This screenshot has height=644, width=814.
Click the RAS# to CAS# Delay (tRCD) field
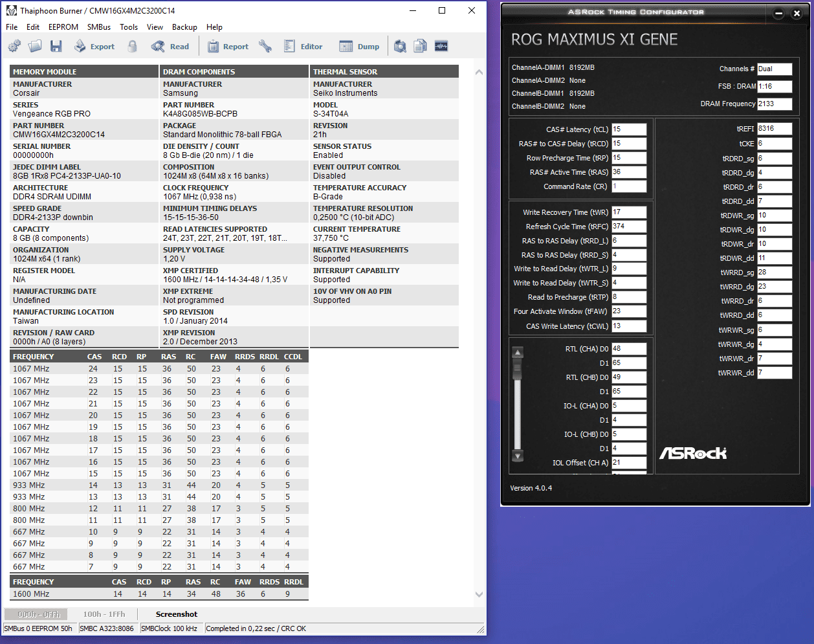(629, 144)
